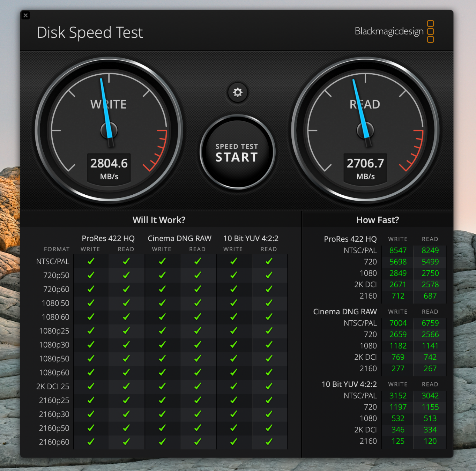Click the Speed Test Start button
The height and width of the screenshot is (471, 476).
coord(237,152)
